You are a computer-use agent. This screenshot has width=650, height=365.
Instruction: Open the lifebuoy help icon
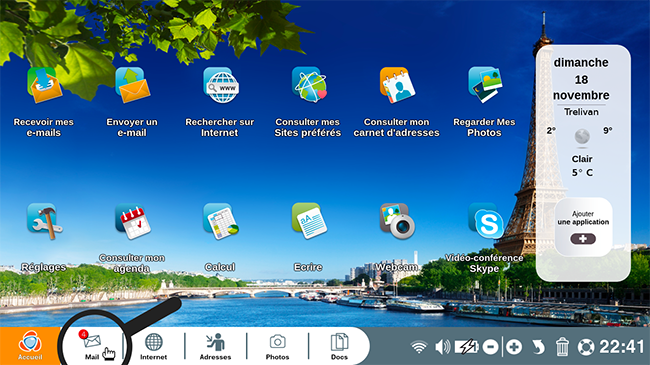(x=586, y=347)
